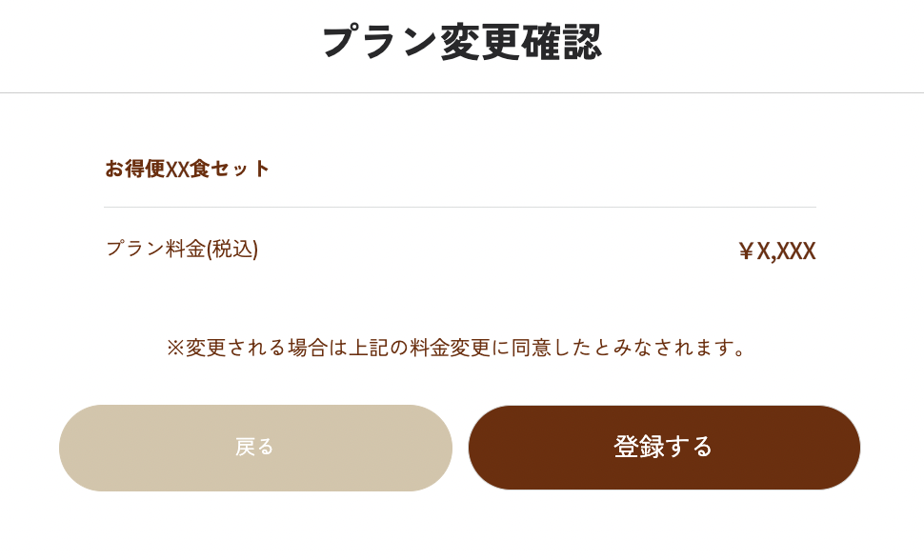Image resolution: width=924 pixels, height=560 pixels.
Task: Click the 戻る button
Action: pos(255,448)
